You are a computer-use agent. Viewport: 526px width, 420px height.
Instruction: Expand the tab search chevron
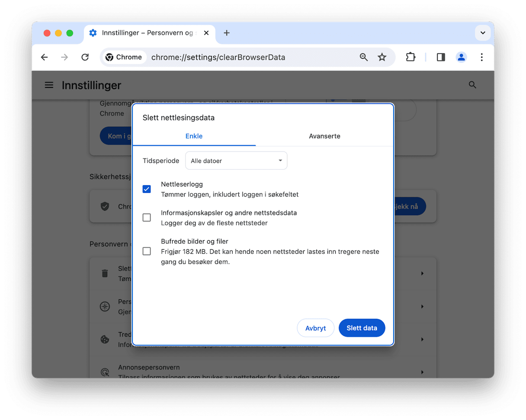pos(482,33)
